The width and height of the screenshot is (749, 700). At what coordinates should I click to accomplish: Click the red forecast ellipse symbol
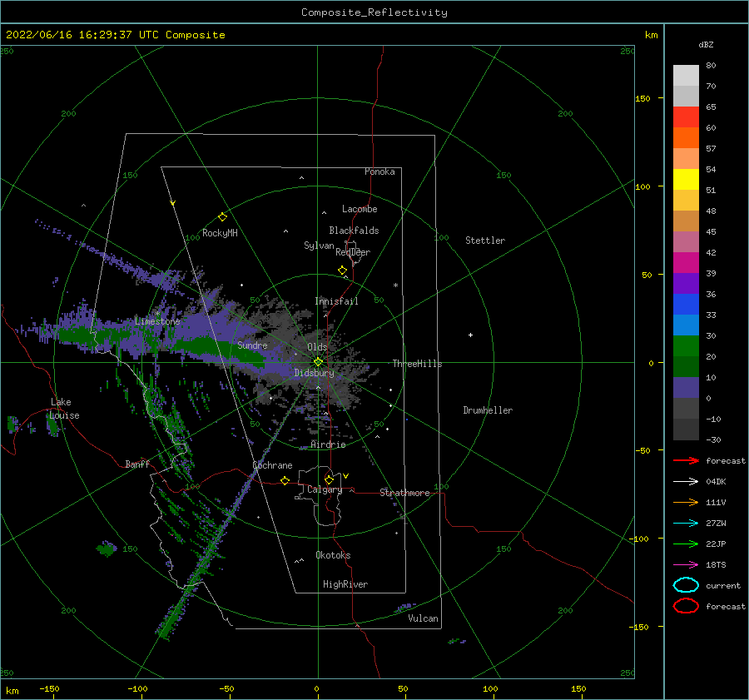tap(686, 606)
